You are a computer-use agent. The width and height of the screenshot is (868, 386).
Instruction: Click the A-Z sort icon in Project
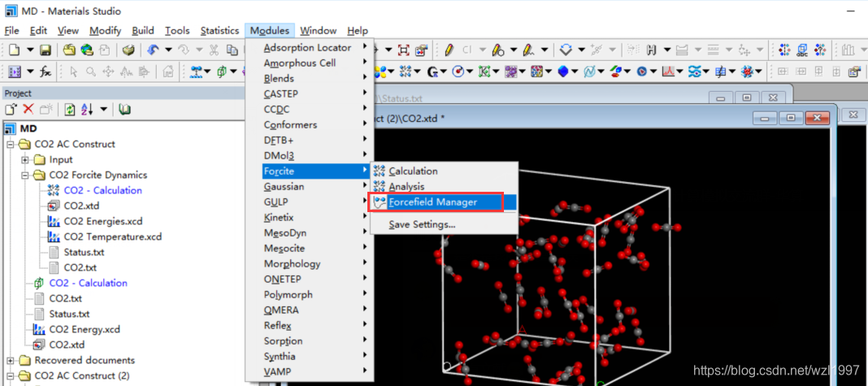pos(87,110)
